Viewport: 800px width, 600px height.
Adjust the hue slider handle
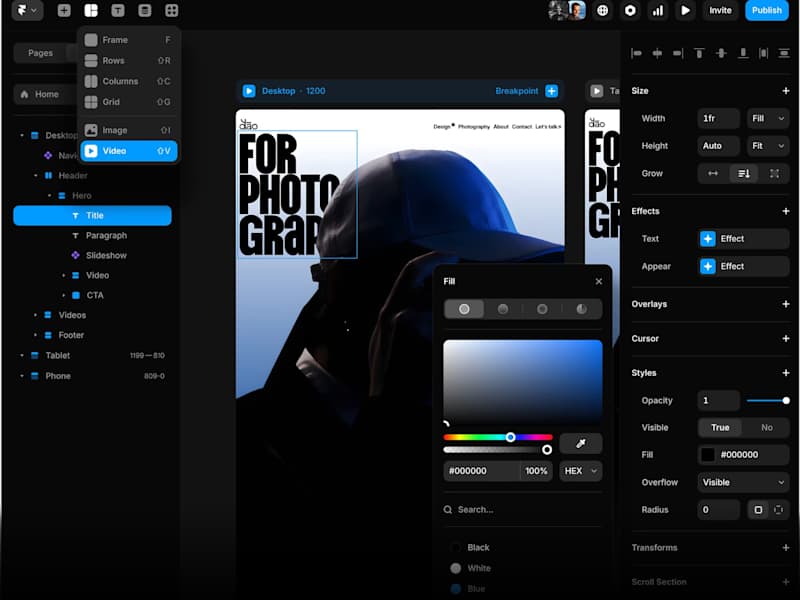(x=510, y=437)
